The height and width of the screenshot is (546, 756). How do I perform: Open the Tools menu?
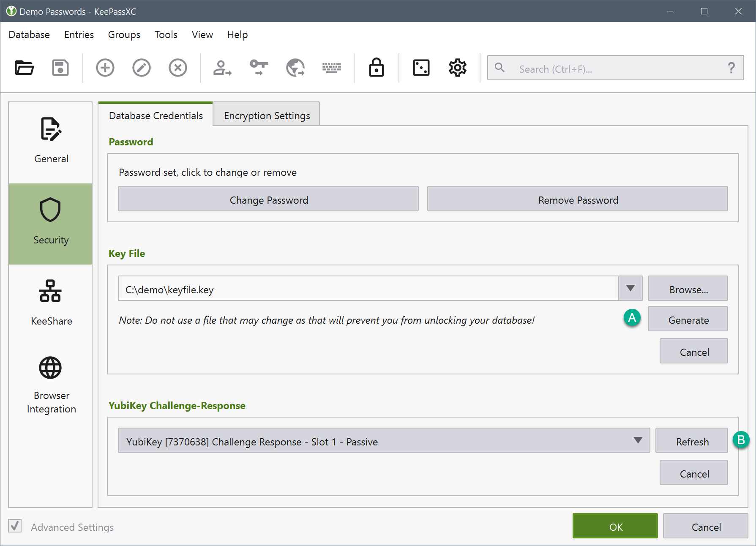pyautogui.click(x=166, y=35)
